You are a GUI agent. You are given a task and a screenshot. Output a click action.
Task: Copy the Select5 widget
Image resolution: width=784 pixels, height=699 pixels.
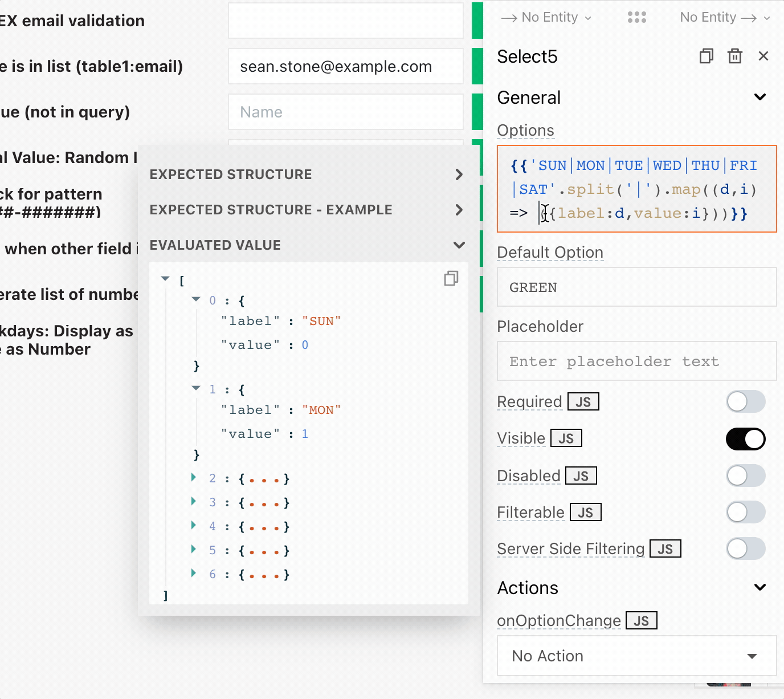[706, 56]
